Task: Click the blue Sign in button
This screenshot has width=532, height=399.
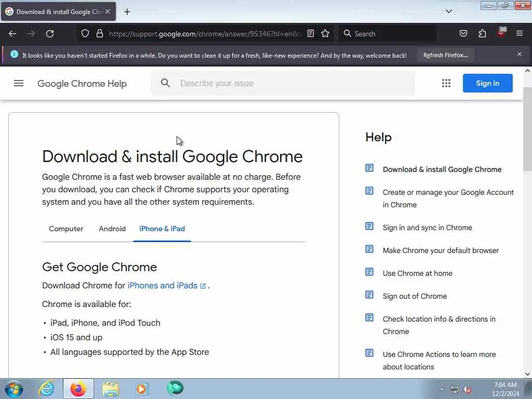Action: click(x=487, y=83)
